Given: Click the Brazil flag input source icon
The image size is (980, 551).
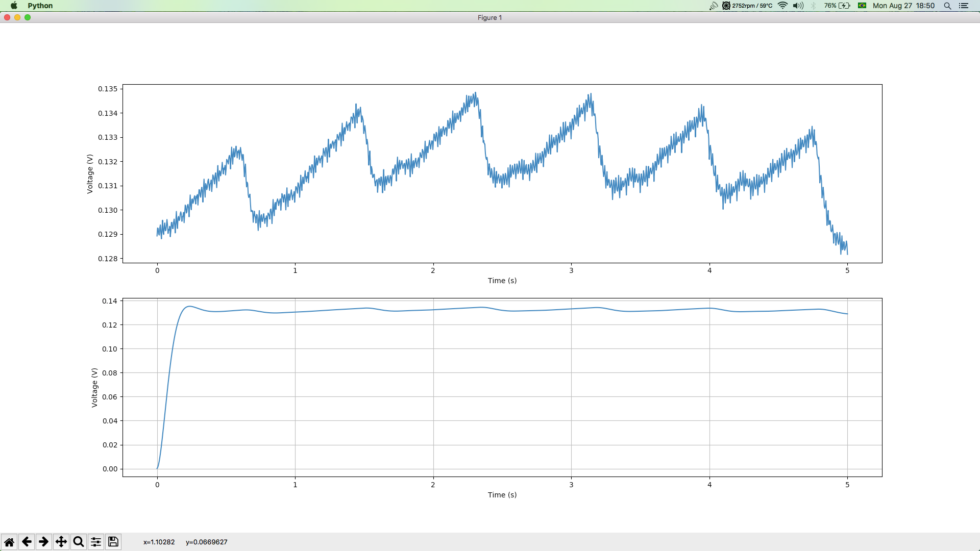Looking at the screenshot, I should tap(862, 6).
